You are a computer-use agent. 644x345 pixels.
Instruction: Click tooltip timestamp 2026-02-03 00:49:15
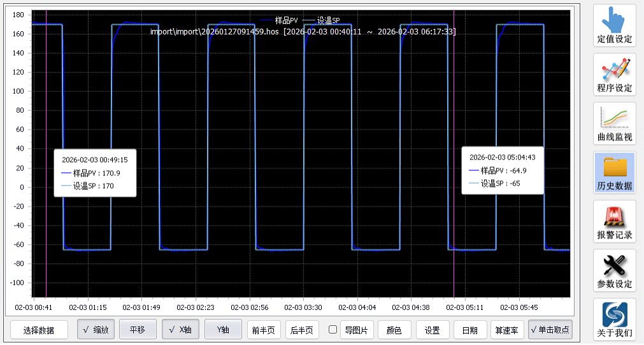95,160
